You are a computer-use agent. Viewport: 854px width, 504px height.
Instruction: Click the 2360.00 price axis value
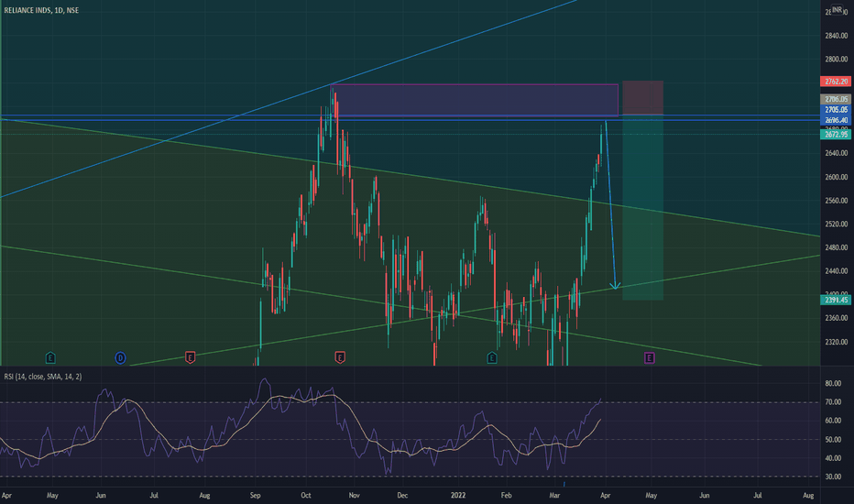click(x=836, y=318)
